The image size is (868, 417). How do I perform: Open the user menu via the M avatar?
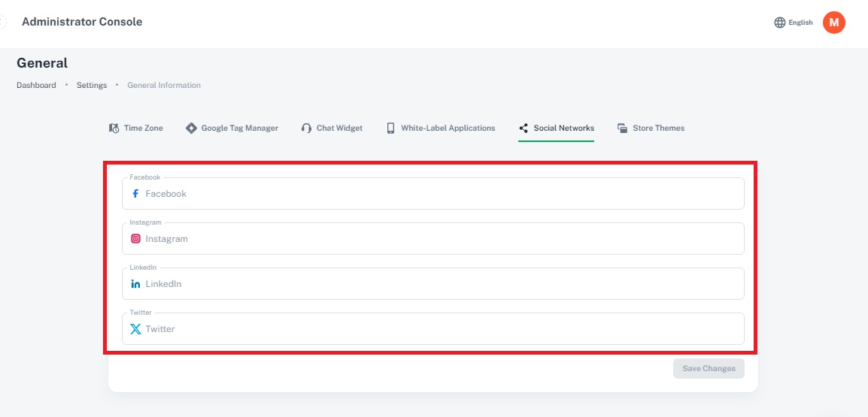pos(833,23)
